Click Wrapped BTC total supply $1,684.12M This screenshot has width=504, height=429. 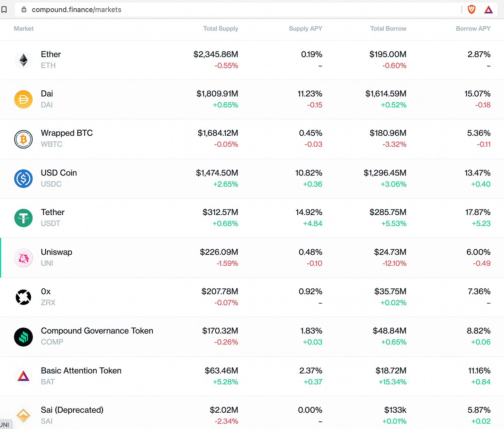218,133
